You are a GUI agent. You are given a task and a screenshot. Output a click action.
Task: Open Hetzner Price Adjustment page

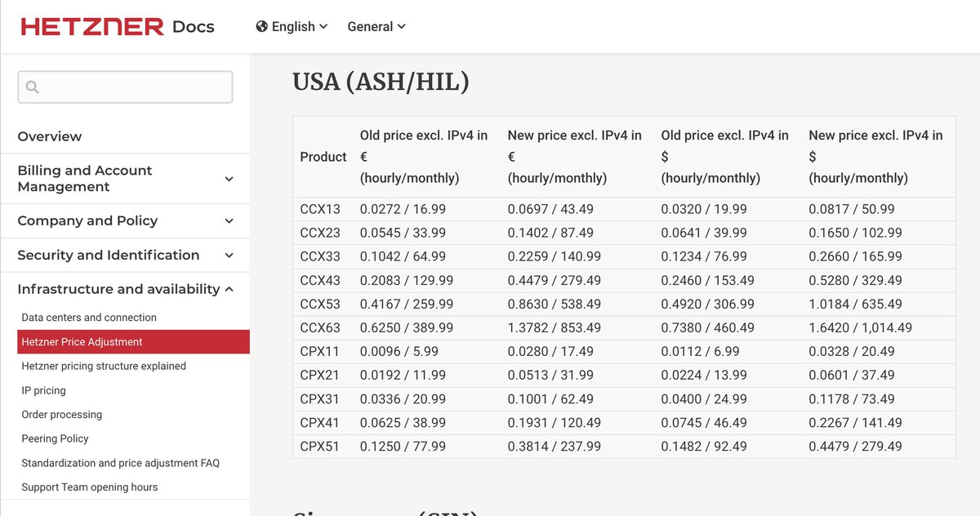click(x=134, y=342)
